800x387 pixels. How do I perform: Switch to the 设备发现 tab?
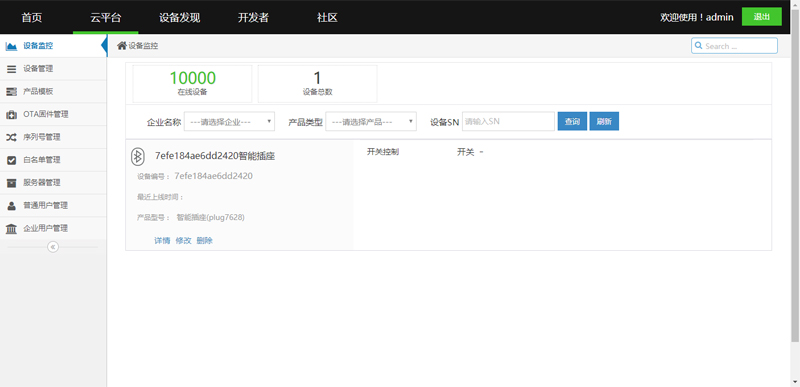click(x=180, y=17)
